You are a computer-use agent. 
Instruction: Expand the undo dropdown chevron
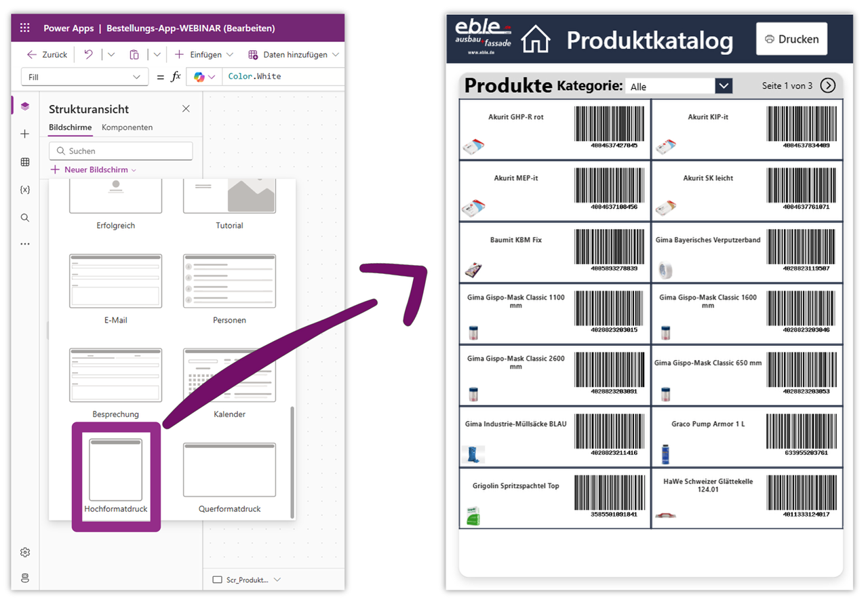(x=111, y=54)
